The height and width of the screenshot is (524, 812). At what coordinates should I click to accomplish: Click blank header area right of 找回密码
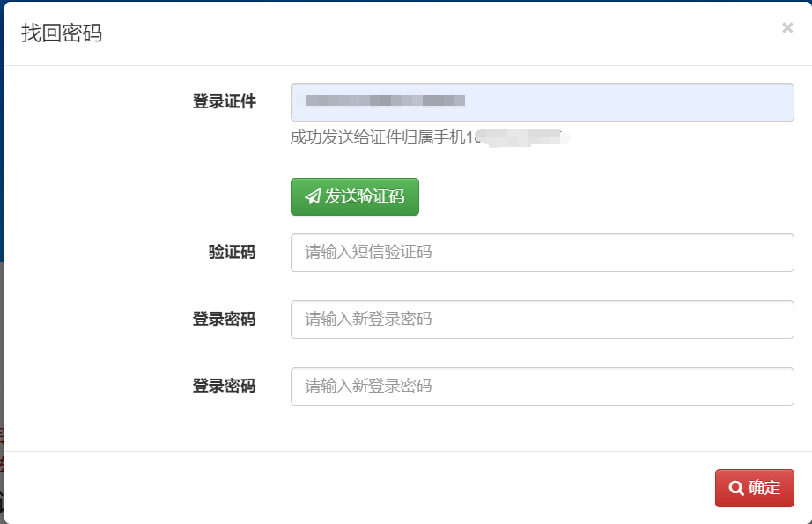(440, 33)
